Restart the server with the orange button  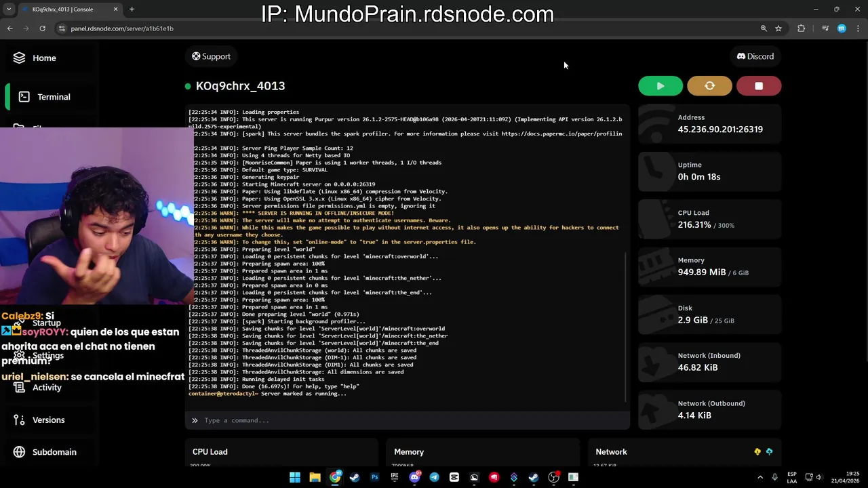709,86
